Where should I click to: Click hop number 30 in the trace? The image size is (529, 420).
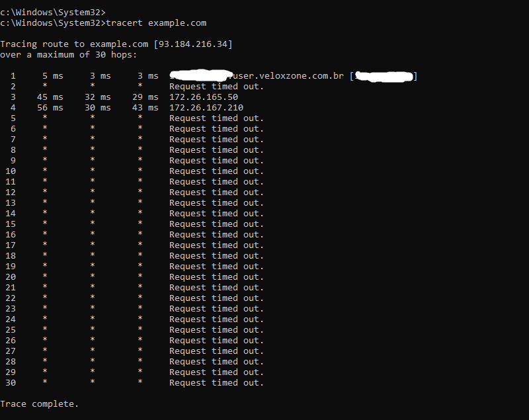click(11, 383)
